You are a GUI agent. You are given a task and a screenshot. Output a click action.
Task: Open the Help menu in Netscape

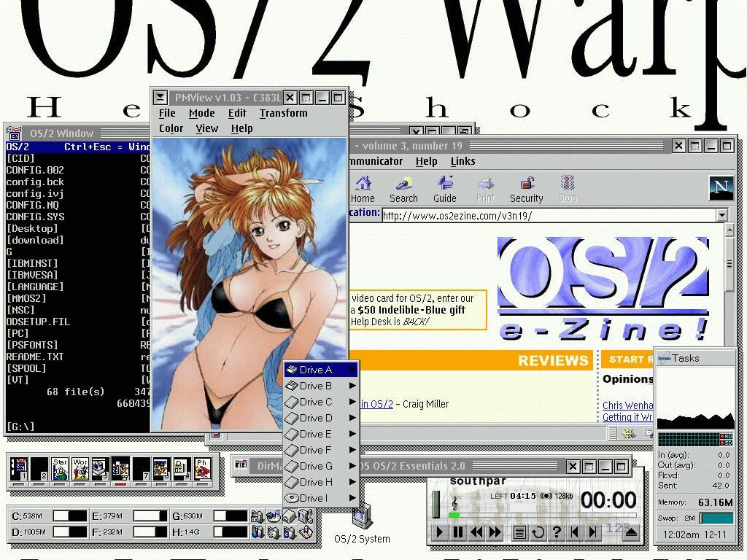426,161
